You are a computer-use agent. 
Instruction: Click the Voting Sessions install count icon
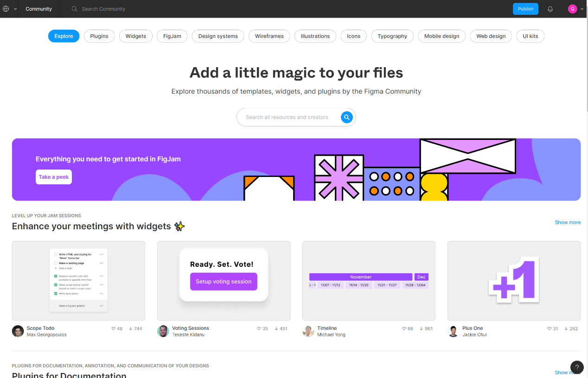tap(276, 328)
